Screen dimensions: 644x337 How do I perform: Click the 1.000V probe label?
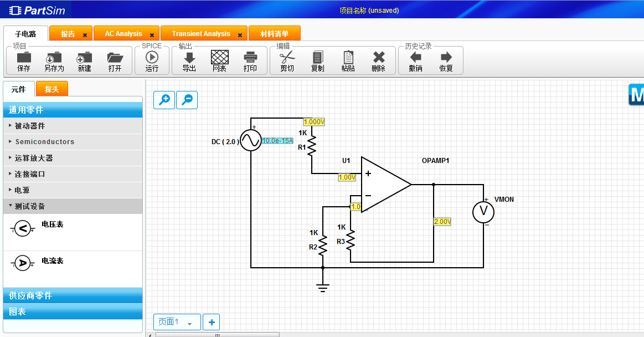click(314, 121)
